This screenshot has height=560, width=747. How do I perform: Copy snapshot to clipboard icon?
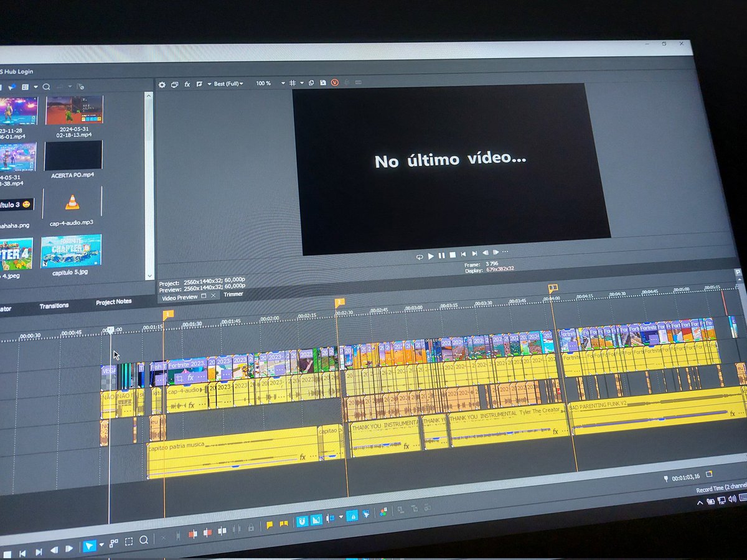311,83
